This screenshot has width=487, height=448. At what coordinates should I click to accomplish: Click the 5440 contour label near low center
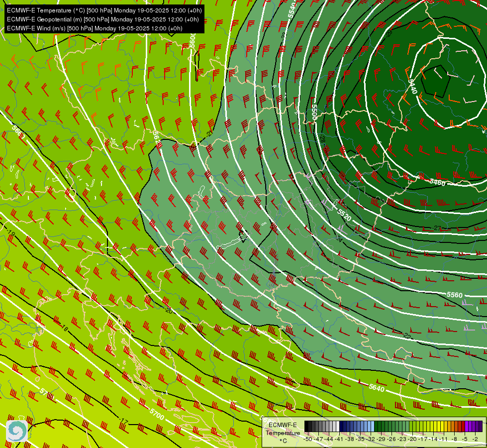(412, 87)
